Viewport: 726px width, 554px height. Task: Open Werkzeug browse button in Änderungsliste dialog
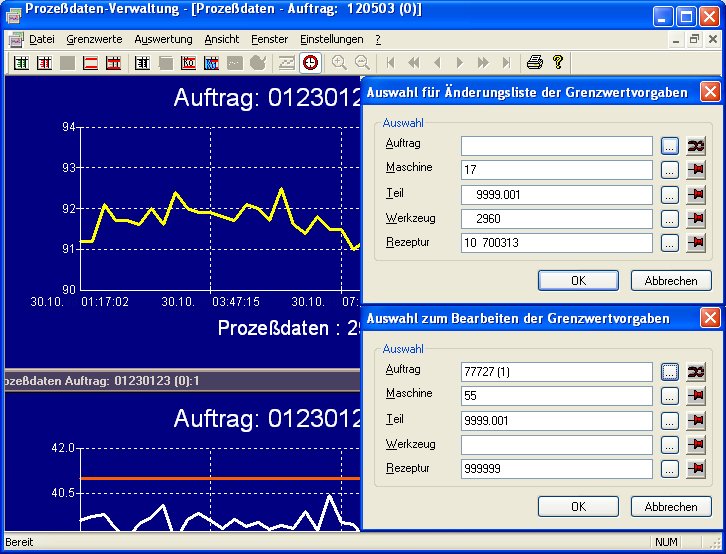(670, 219)
